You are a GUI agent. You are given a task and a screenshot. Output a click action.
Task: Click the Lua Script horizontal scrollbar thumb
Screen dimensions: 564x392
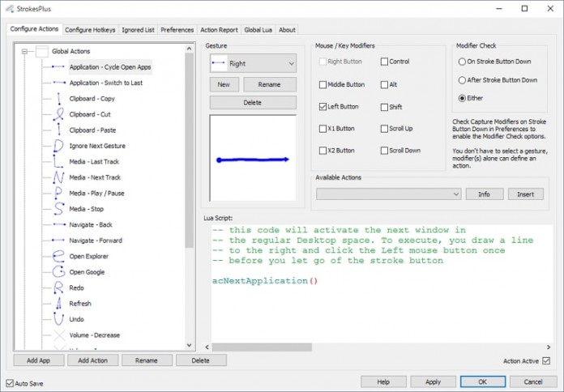(262, 347)
